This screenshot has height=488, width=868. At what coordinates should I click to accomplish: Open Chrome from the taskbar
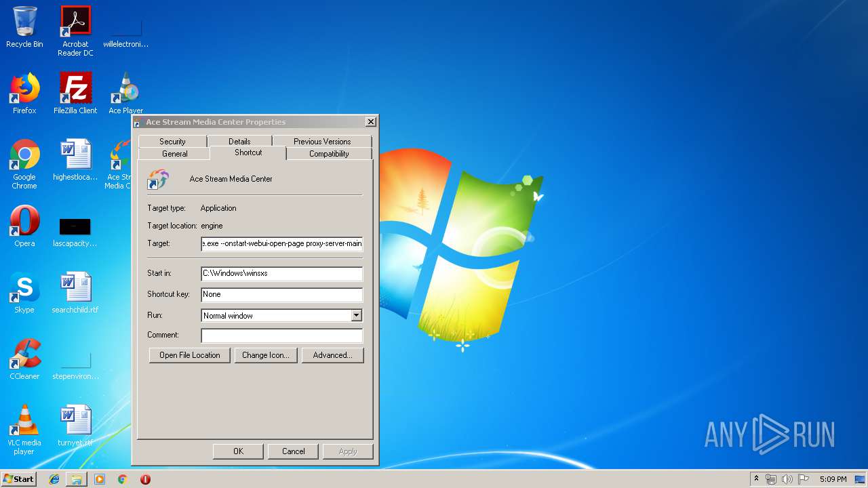pos(123,479)
